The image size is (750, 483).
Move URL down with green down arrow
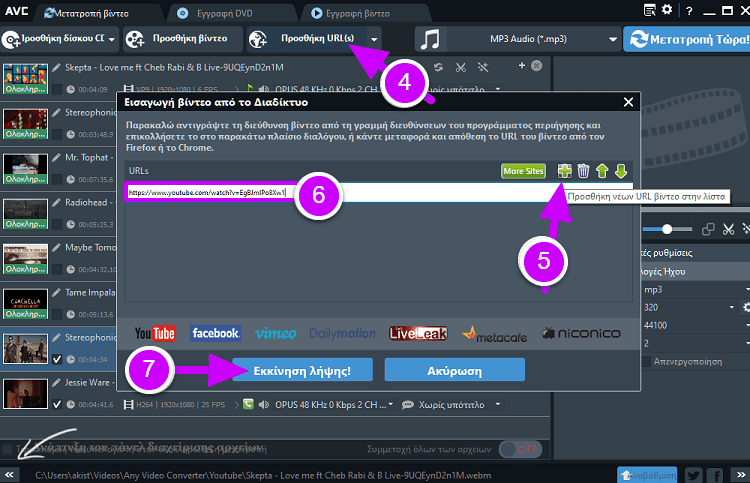[619, 171]
